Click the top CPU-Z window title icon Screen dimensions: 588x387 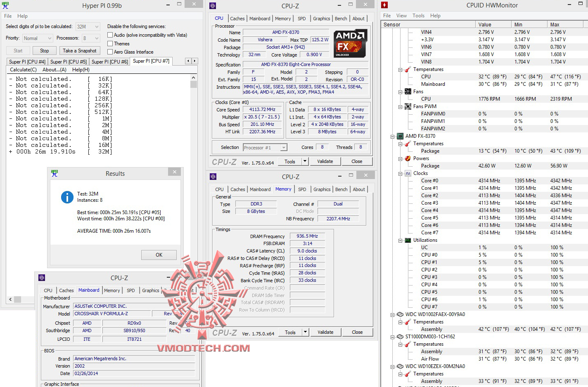(213, 6)
